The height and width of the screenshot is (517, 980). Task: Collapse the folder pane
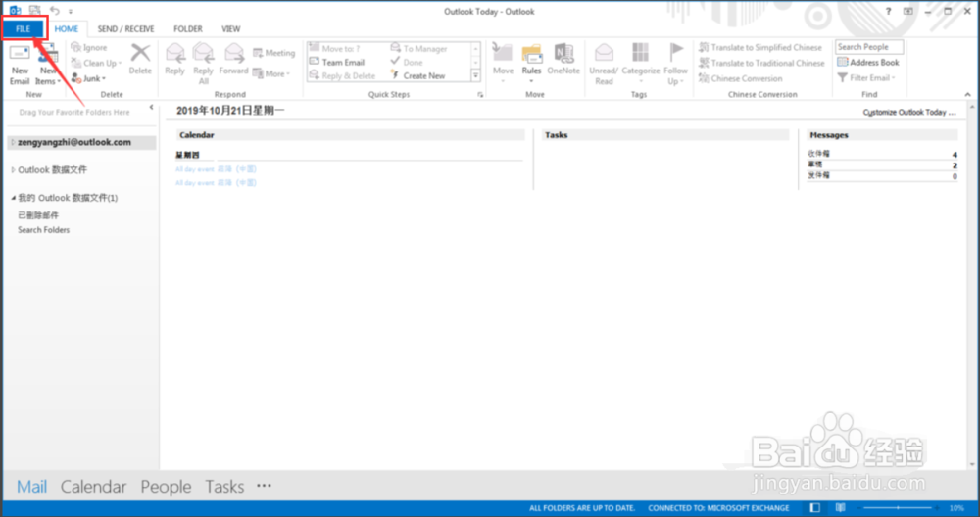pyautogui.click(x=151, y=108)
